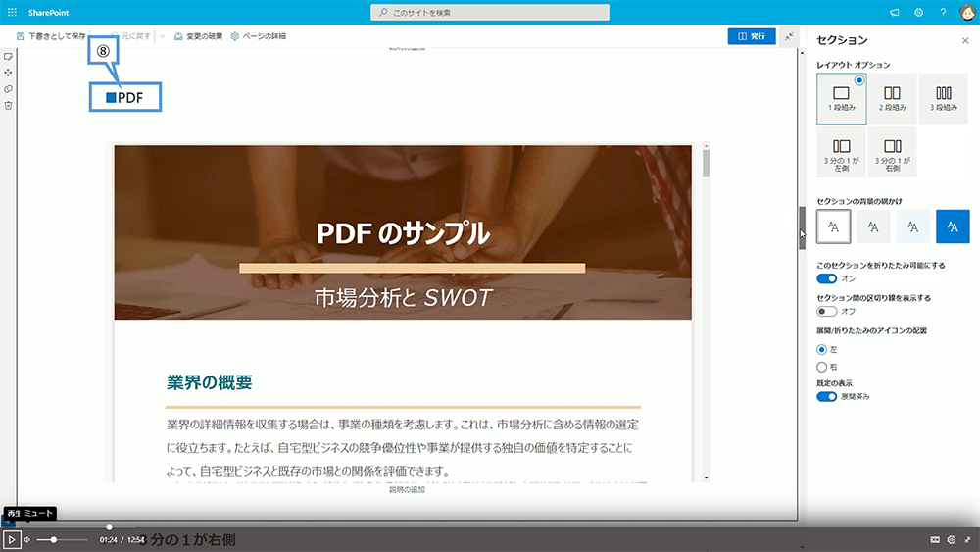Select the move section icon
The width and height of the screenshot is (980, 552).
click(8, 73)
